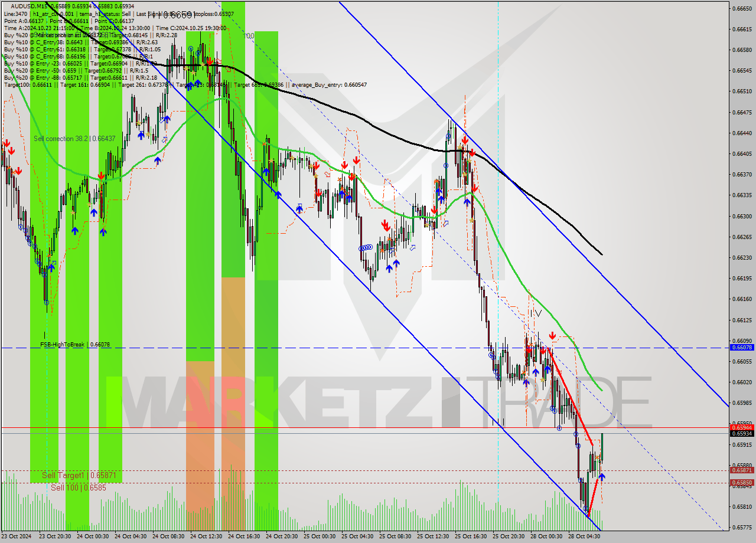Screen dimensions: 756x543
Task: Click the 0.66440 price scale value
Action: [743, 133]
